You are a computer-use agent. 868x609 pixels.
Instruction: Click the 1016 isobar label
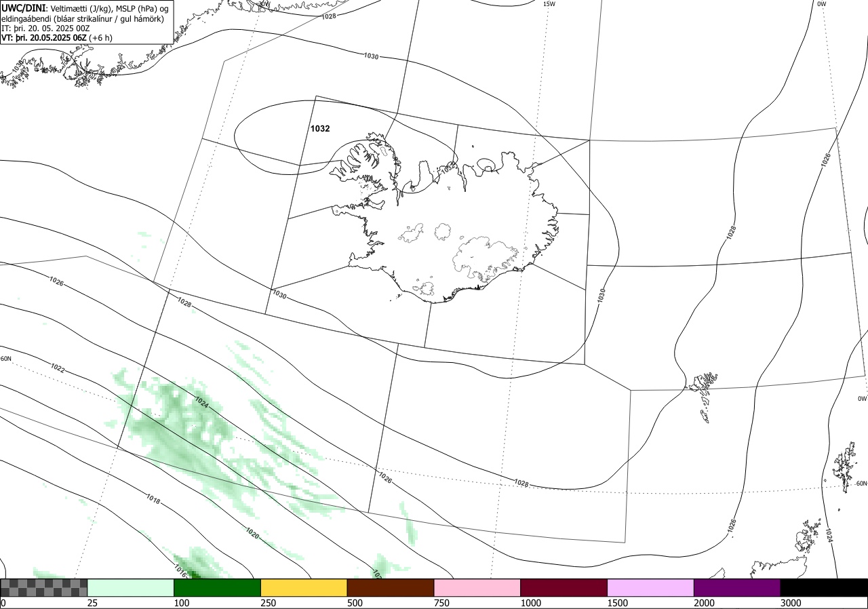coord(180,570)
